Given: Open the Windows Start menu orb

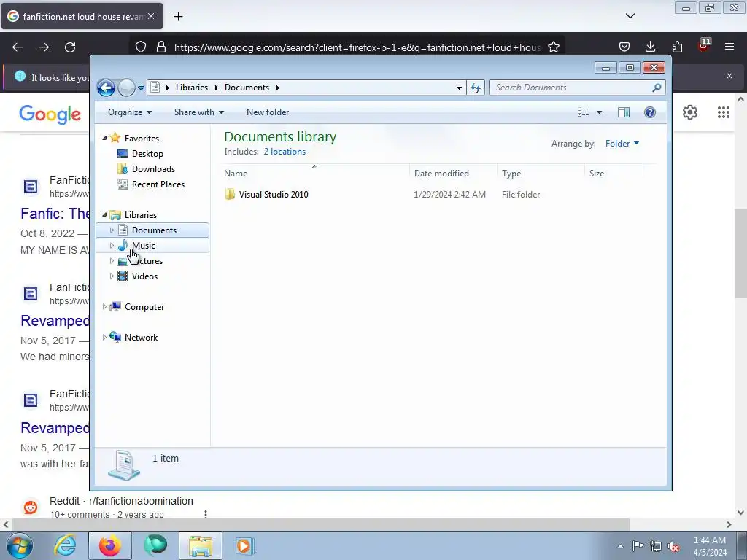Looking at the screenshot, I should click(20, 545).
